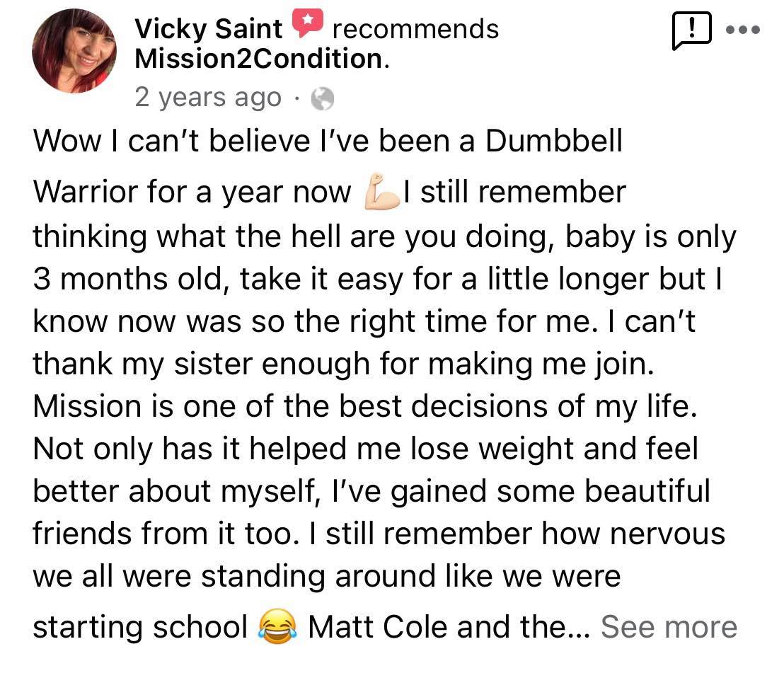The height and width of the screenshot is (673, 784).
Task: Click the 'starting school' text
Action: pos(140,626)
